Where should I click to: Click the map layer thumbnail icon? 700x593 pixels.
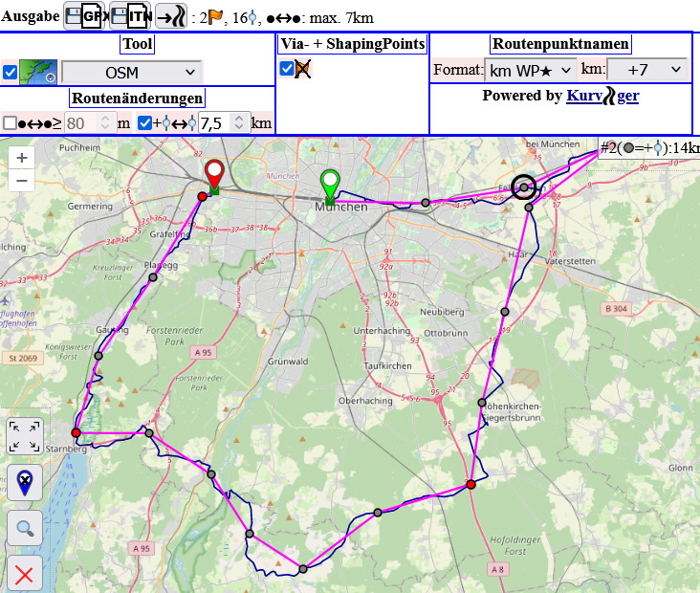point(39,73)
